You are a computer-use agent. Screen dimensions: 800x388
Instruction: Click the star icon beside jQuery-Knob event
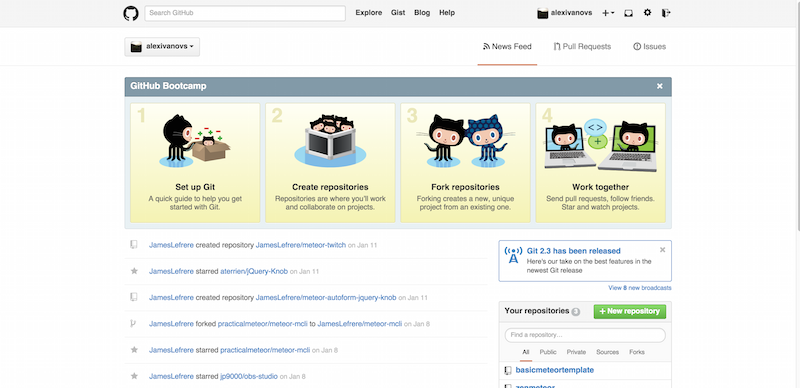[x=134, y=271]
